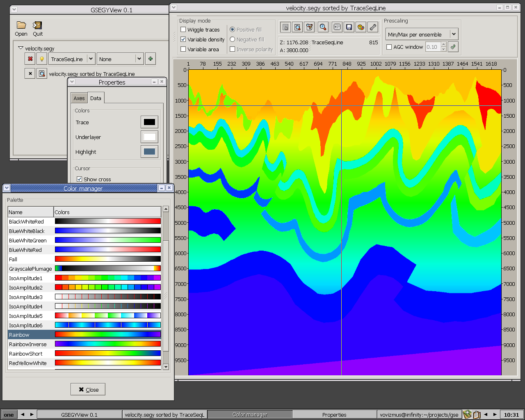Viewport: 525px width, 420px height.
Task: Open the None secondary sorting dropdown
Action: (120, 59)
